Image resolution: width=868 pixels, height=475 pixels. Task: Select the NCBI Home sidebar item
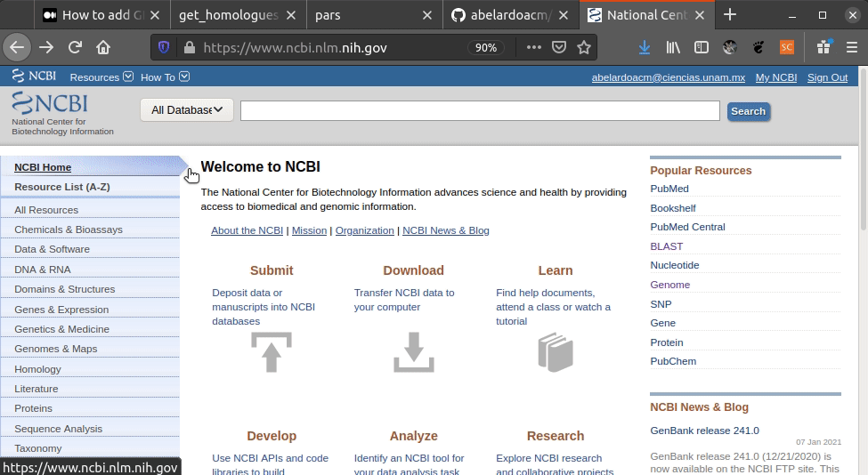click(x=43, y=167)
